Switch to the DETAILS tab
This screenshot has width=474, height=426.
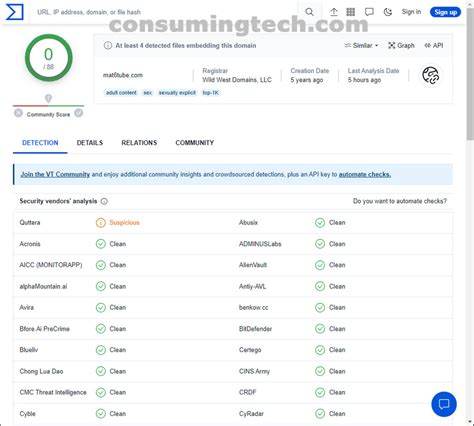click(x=90, y=143)
